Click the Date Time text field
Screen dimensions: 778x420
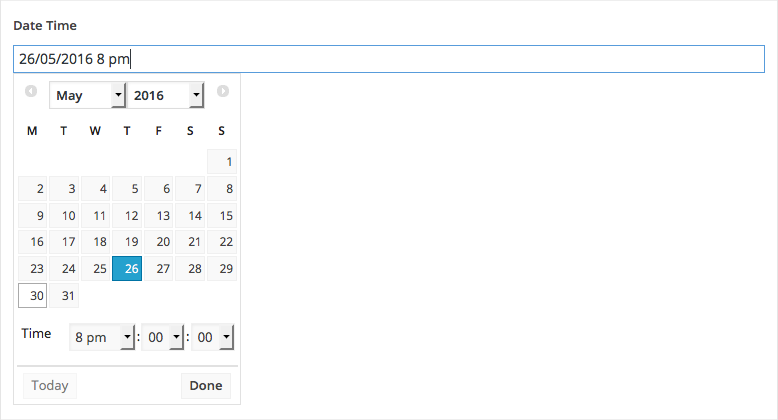[x=388, y=59]
